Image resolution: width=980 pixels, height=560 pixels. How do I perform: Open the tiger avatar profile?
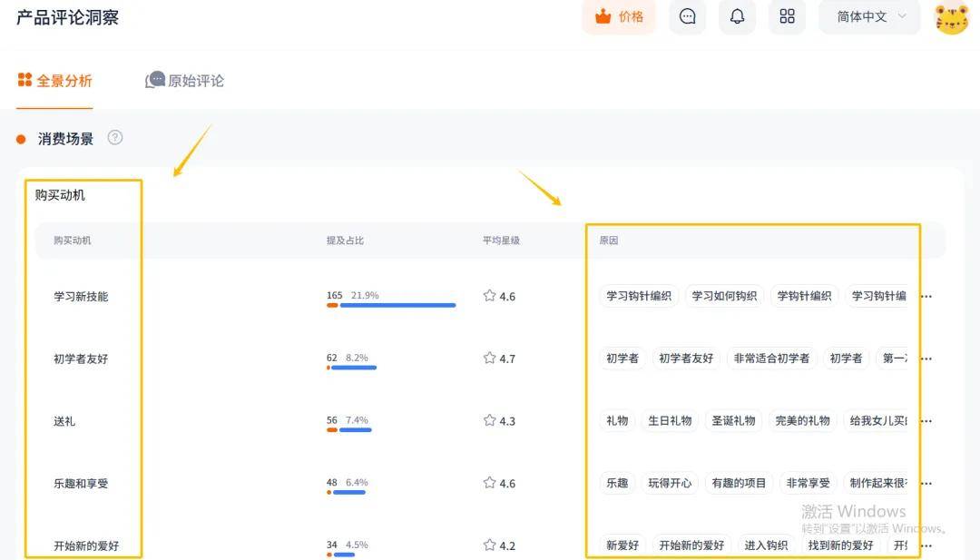click(951, 18)
